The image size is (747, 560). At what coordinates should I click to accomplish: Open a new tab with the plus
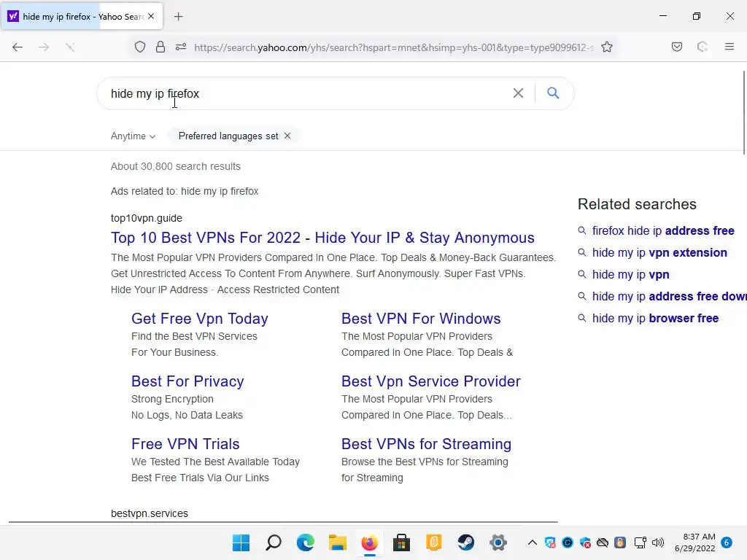pyautogui.click(x=178, y=17)
